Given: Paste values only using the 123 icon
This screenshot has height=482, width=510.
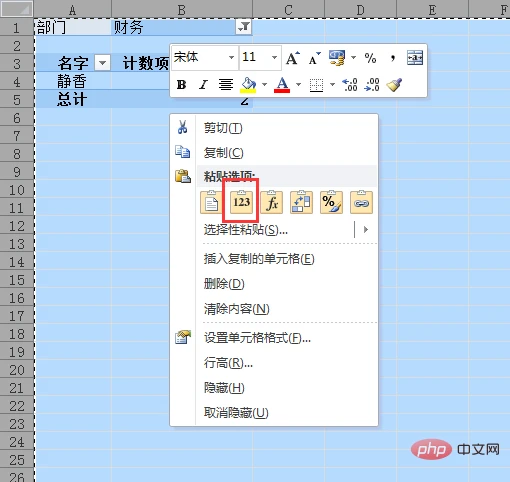Looking at the screenshot, I should (241, 202).
